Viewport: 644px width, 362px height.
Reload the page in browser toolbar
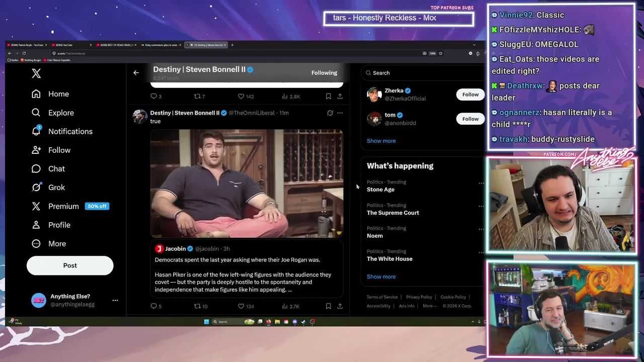[x=24, y=53]
